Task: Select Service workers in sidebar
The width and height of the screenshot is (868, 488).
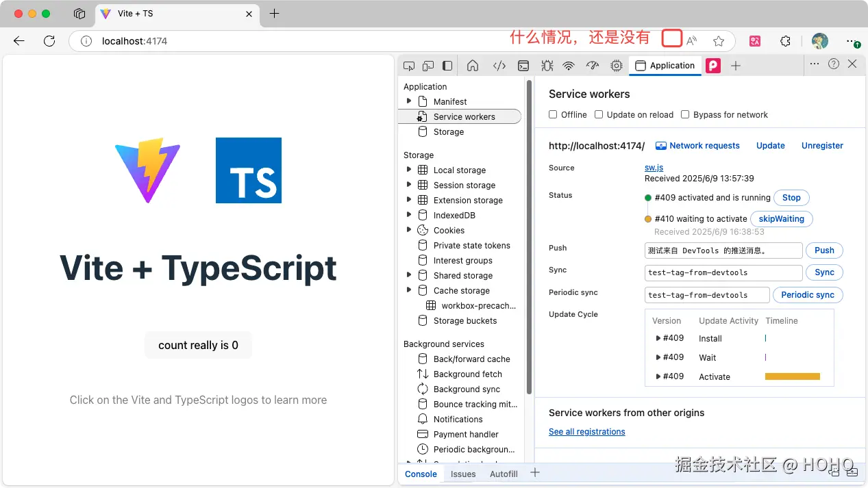Action: pyautogui.click(x=460, y=116)
